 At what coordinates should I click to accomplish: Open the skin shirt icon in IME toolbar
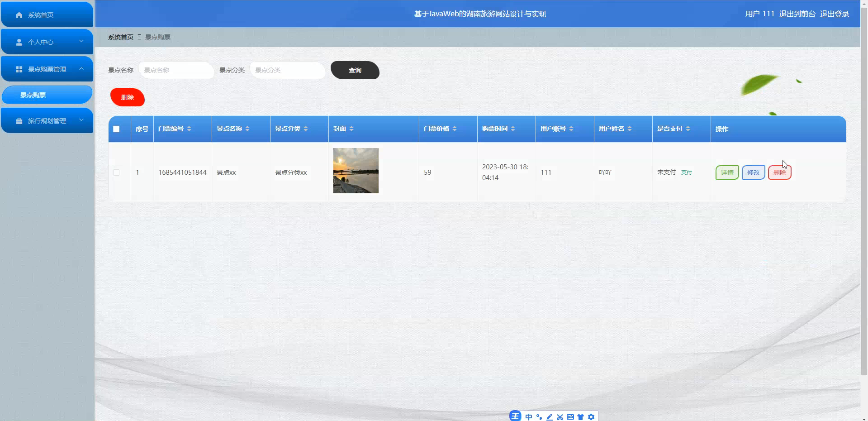[581, 417]
